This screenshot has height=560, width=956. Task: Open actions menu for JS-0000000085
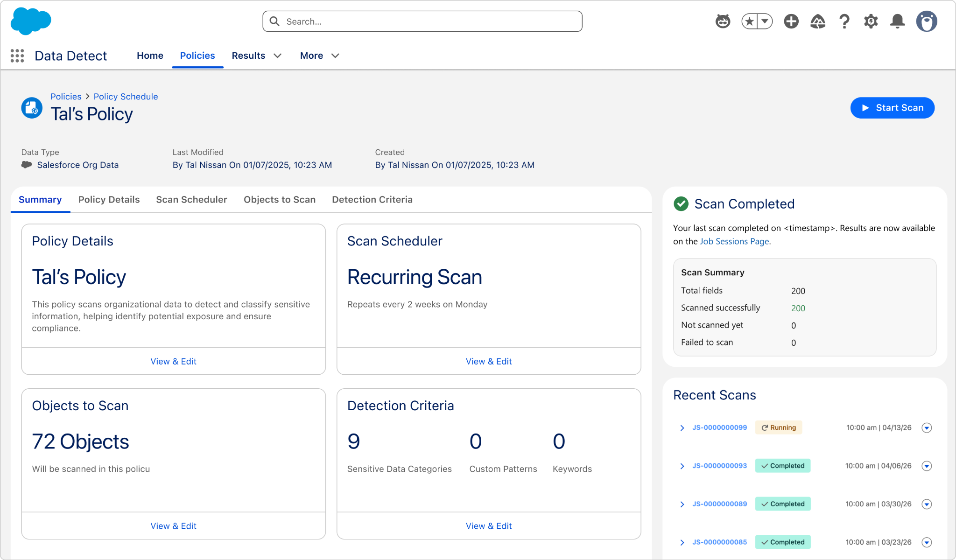pos(927,543)
